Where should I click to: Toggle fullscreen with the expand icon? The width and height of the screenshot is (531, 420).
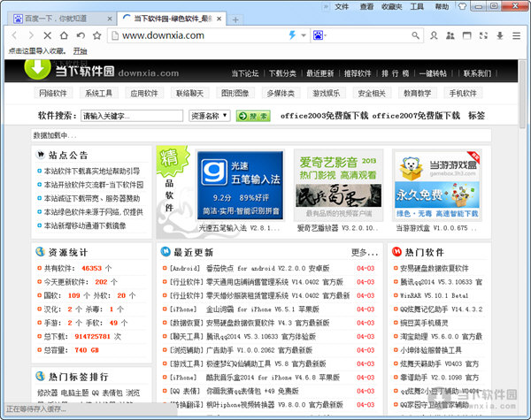pos(483,35)
